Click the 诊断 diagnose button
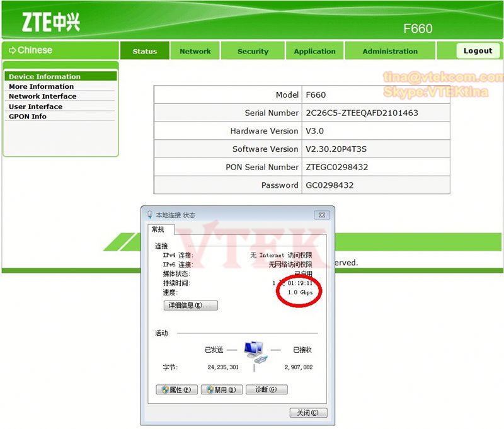 [266, 389]
